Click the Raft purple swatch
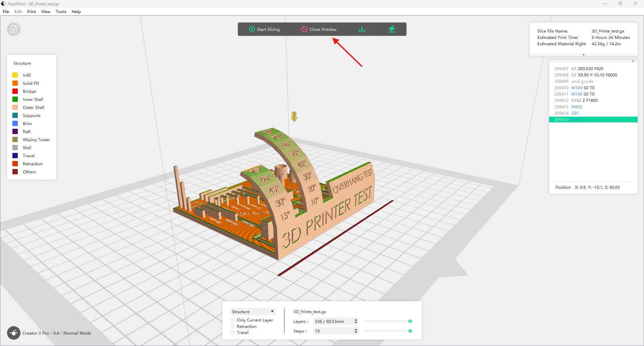This screenshot has height=346, width=644. point(15,131)
